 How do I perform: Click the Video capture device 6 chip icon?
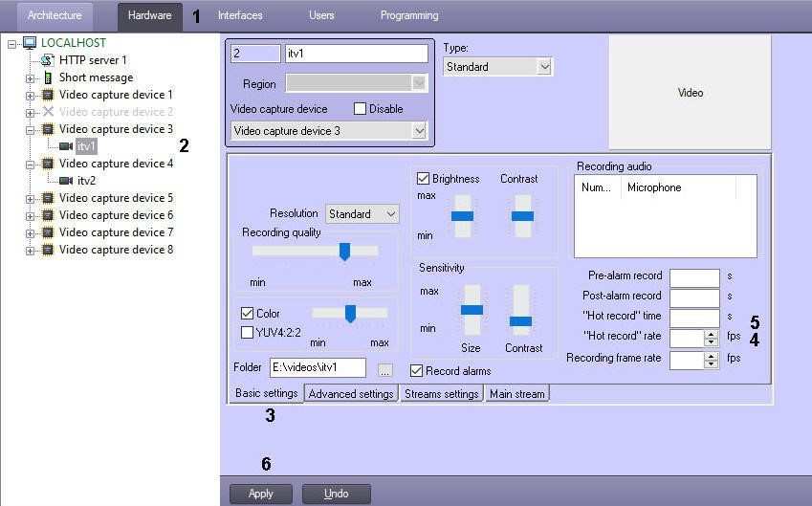(48, 215)
